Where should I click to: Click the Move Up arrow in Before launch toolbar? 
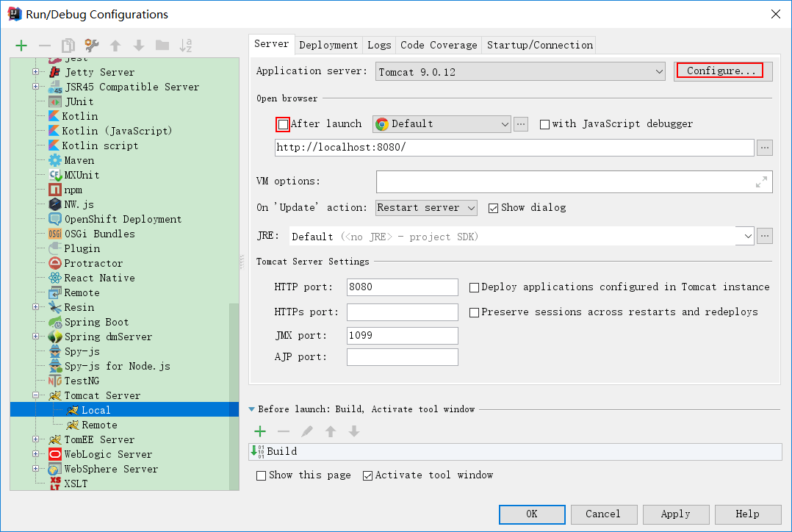coord(331,431)
